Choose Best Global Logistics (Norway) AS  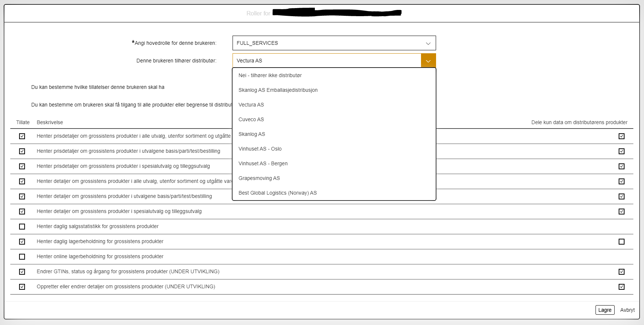(277, 193)
